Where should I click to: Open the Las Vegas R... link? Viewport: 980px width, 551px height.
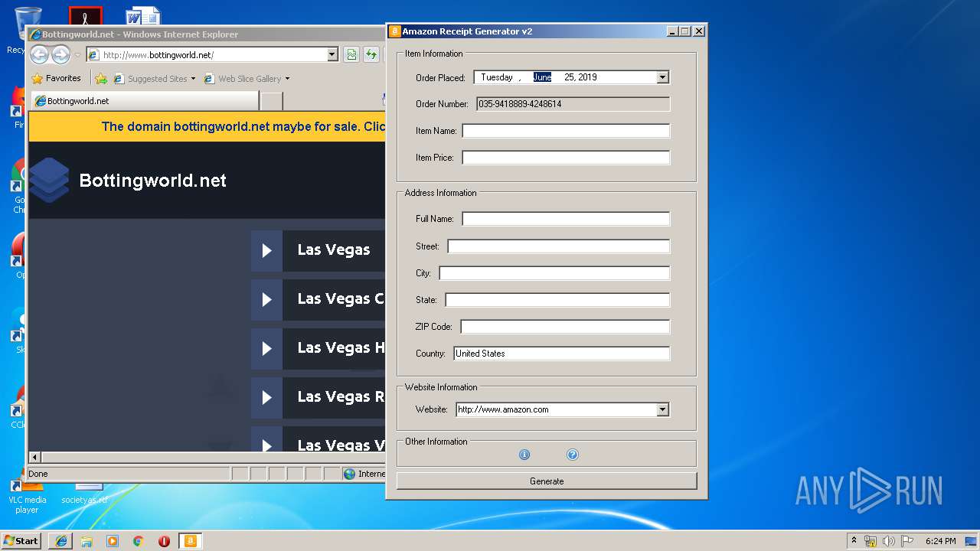pos(341,397)
